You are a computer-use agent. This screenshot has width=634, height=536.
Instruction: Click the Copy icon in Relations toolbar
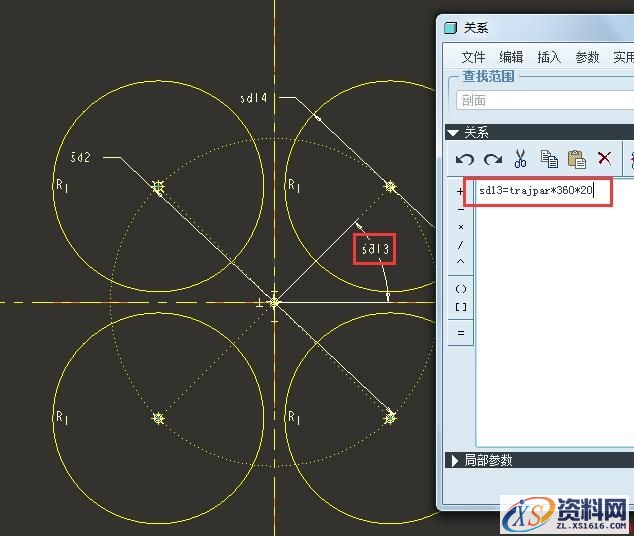coord(548,159)
